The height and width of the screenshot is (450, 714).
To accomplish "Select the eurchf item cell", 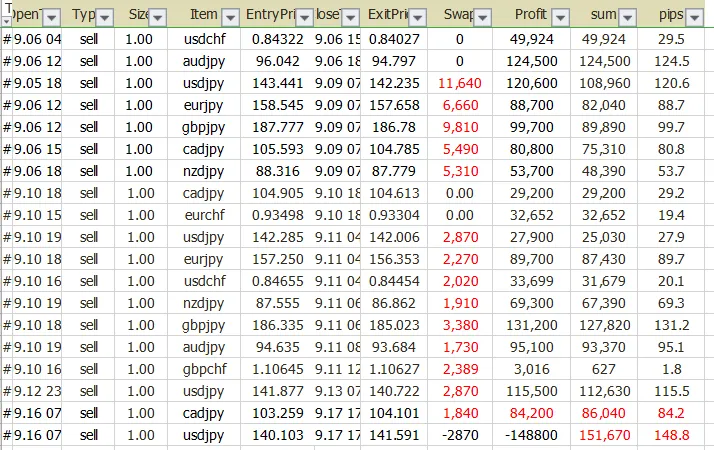I will tap(204, 215).
